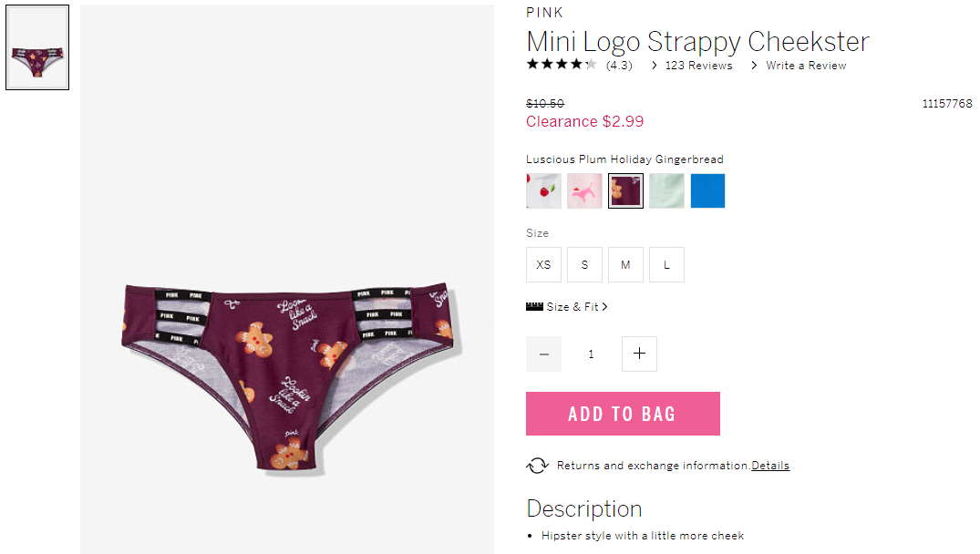Open returns Details link
The height and width of the screenshot is (554, 980).
pyautogui.click(x=770, y=466)
